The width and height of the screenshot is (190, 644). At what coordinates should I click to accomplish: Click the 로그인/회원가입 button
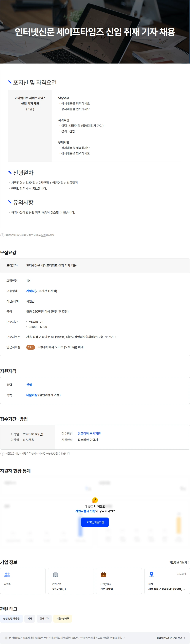(x=95, y=522)
